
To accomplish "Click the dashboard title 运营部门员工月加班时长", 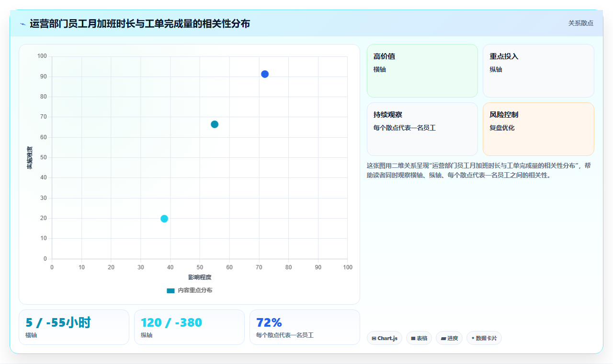I will click(x=140, y=23).
